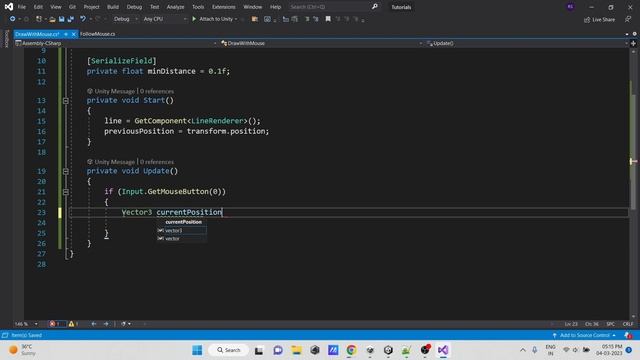Open the Project menu
Screen dimensions: 640x360
[91, 7]
